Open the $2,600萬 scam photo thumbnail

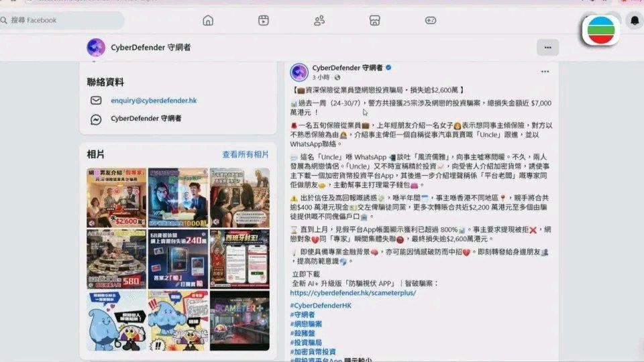pos(116,197)
